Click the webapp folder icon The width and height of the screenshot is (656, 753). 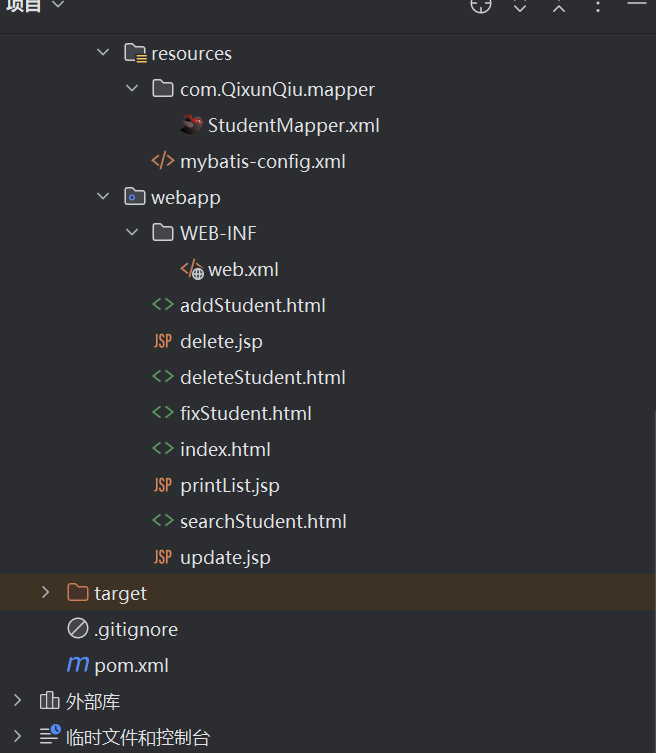[x=134, y=197]
